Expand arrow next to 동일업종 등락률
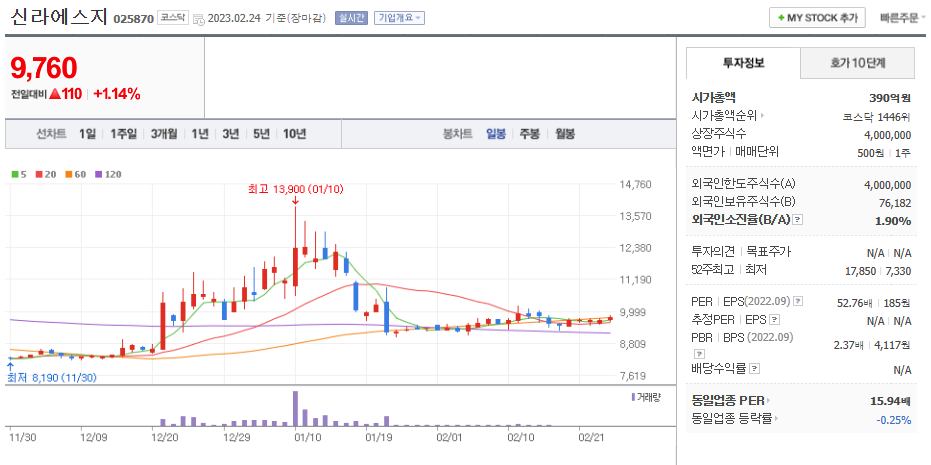The image size is (931, 465). (775, 419)
